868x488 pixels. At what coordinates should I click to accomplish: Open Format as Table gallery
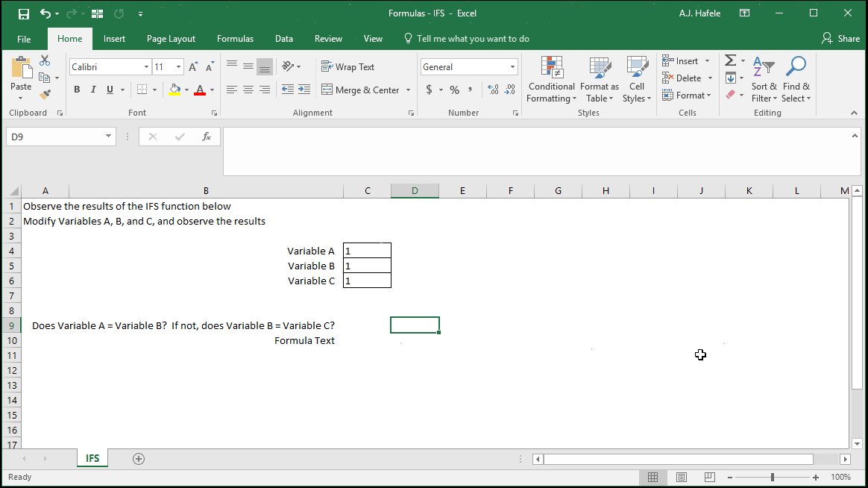(600, 80)
